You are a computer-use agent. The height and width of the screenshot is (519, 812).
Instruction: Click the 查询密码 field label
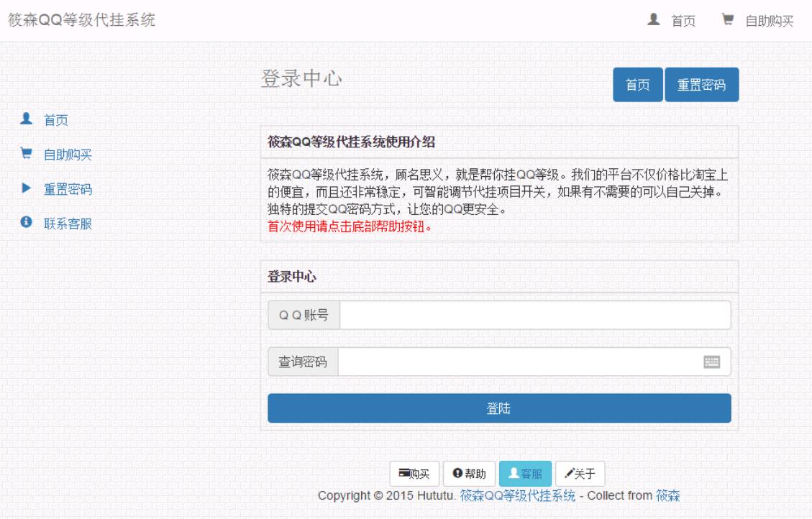tap(303, 362)
